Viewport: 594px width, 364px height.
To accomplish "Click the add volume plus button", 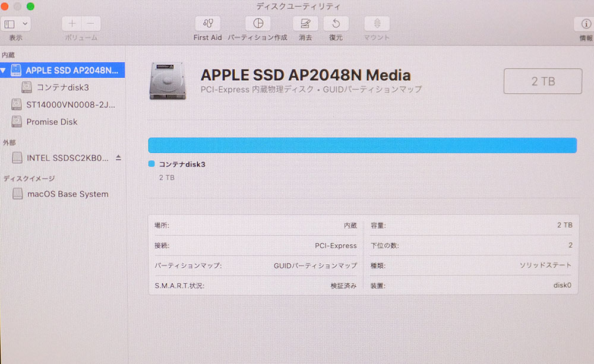I will click(72, 24).
